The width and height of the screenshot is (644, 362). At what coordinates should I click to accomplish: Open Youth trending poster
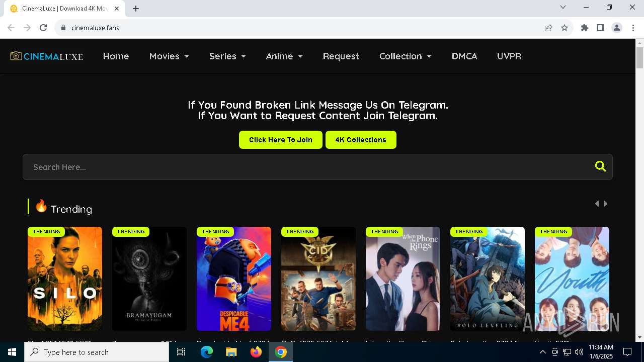(x=572, y=279)
